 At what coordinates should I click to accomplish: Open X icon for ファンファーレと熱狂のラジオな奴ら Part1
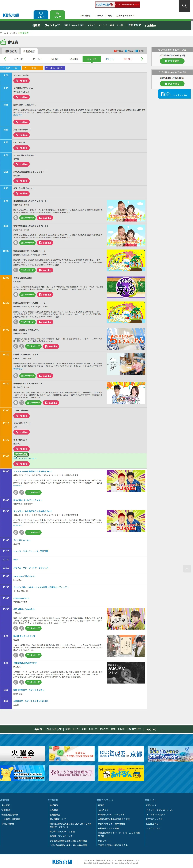22,492
